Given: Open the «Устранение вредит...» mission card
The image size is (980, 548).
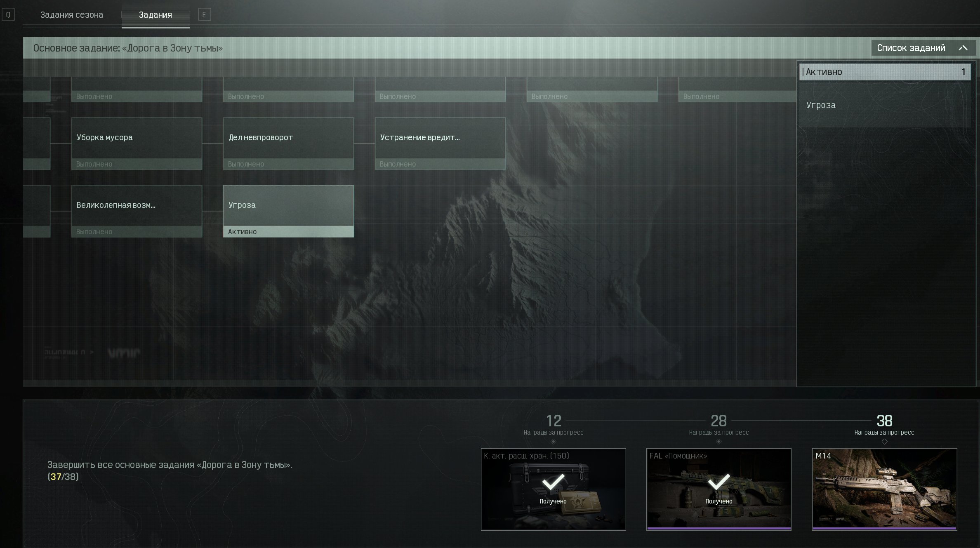Looking at the screenshot, I should click(440, 143).
